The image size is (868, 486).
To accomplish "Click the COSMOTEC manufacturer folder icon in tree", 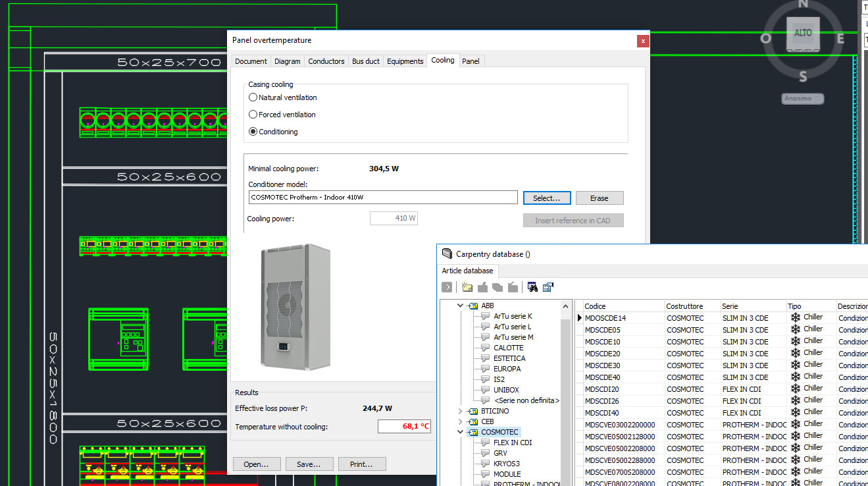I will [472, 432].
